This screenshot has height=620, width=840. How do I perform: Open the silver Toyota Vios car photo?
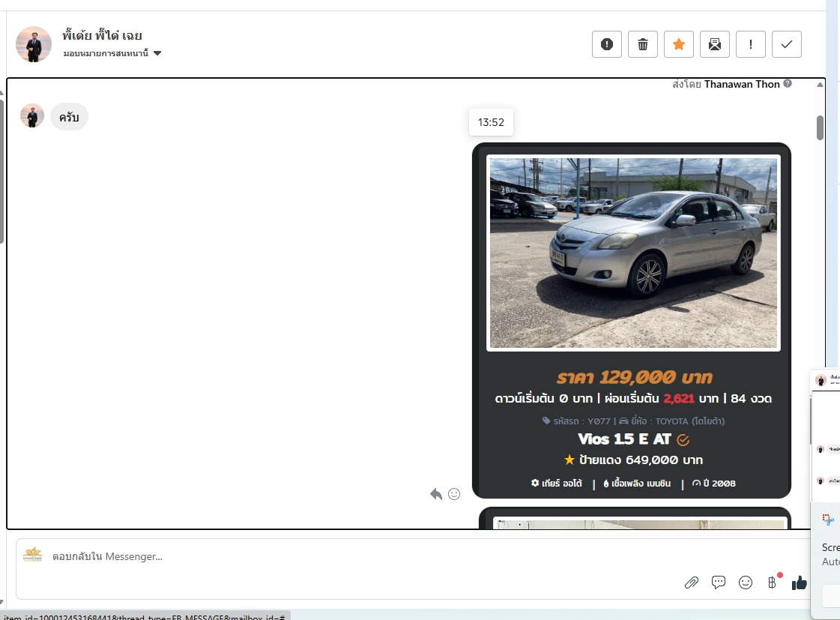633,253
